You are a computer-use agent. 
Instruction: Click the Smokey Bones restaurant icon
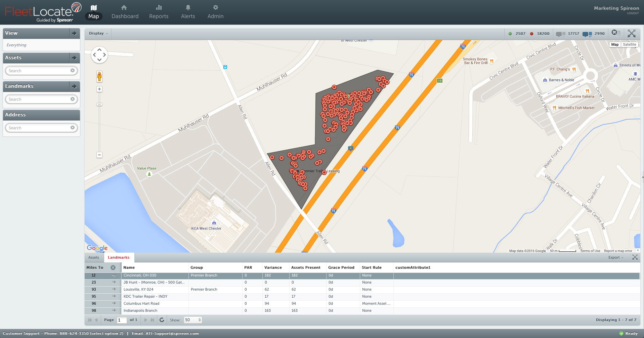(x=492, y=61)
